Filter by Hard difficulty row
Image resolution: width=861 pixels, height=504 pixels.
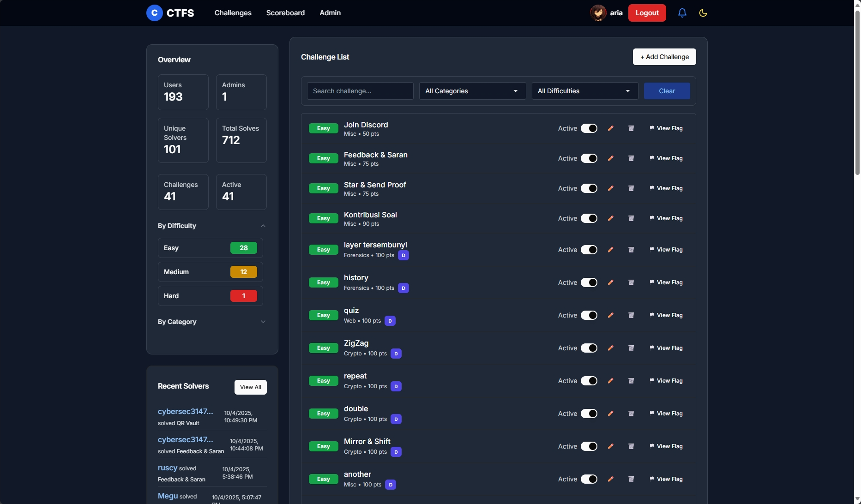tap(211, 296)
